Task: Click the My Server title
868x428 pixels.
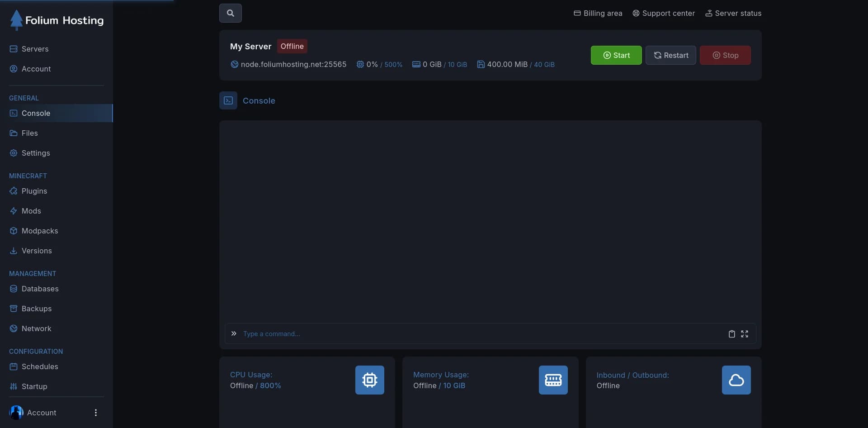Action: (251, 46)
